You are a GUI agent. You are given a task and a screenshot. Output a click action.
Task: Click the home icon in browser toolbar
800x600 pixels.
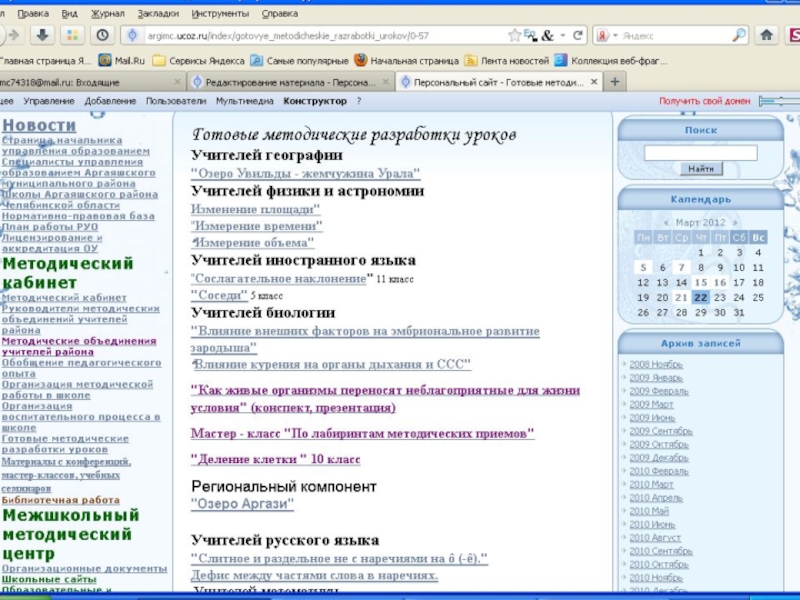(x=767, y=35)
